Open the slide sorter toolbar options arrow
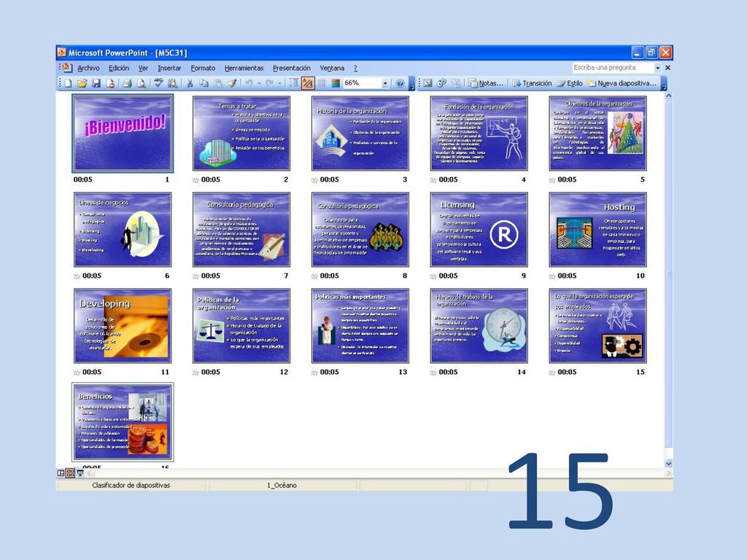Viewport: 747px width, 560px height. click(664, 84)
